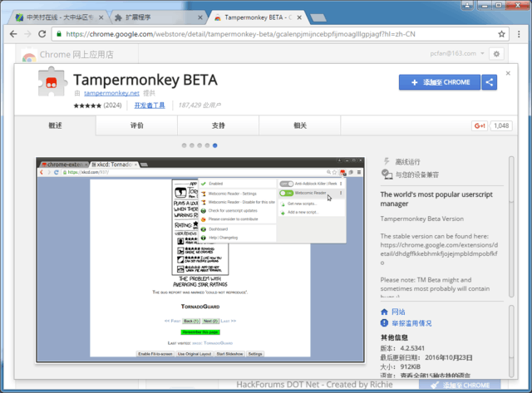Click the five-star rating (2024)

(x=97, y=106)
